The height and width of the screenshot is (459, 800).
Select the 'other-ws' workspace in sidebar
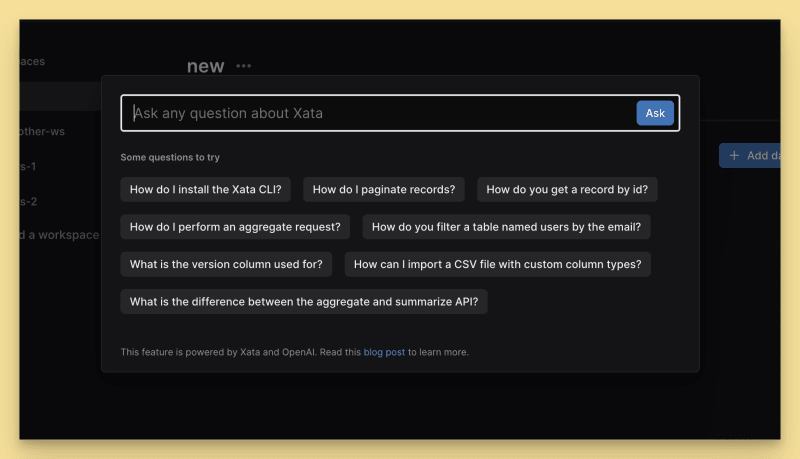(x=42, y=132)
